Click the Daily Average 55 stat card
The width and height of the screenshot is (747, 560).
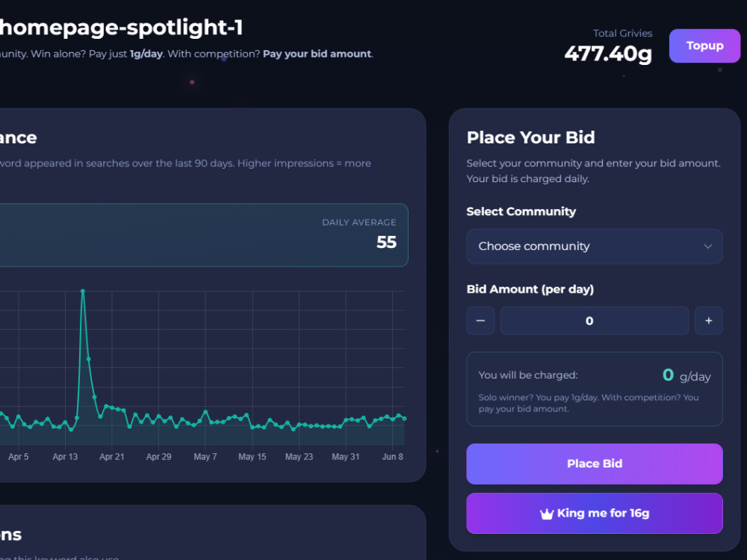pos(204,235)
